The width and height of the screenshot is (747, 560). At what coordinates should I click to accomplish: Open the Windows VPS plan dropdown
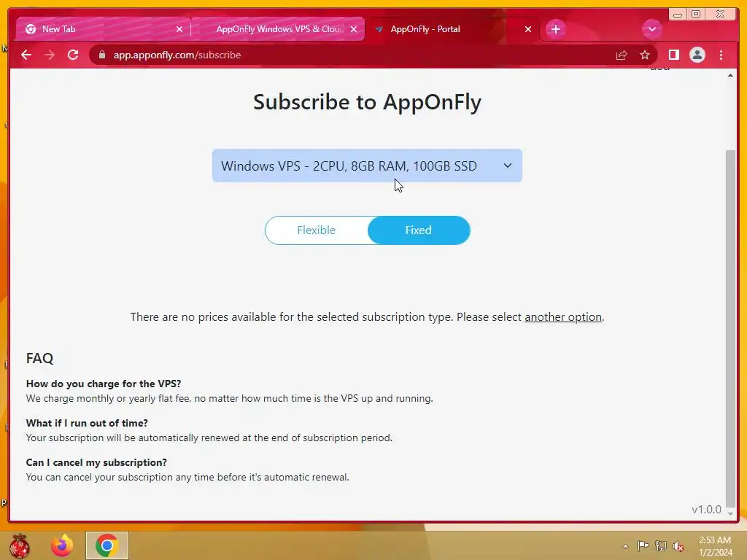point(367,166)
